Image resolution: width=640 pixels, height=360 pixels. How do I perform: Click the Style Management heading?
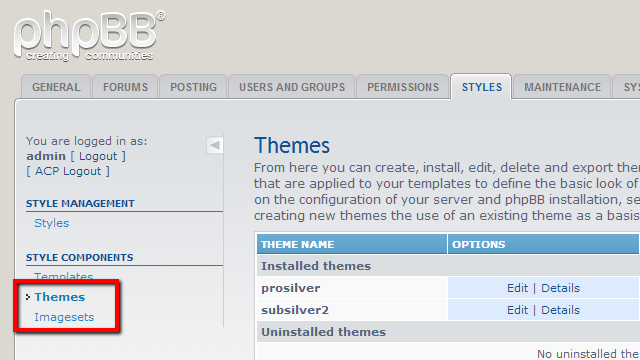80,203
